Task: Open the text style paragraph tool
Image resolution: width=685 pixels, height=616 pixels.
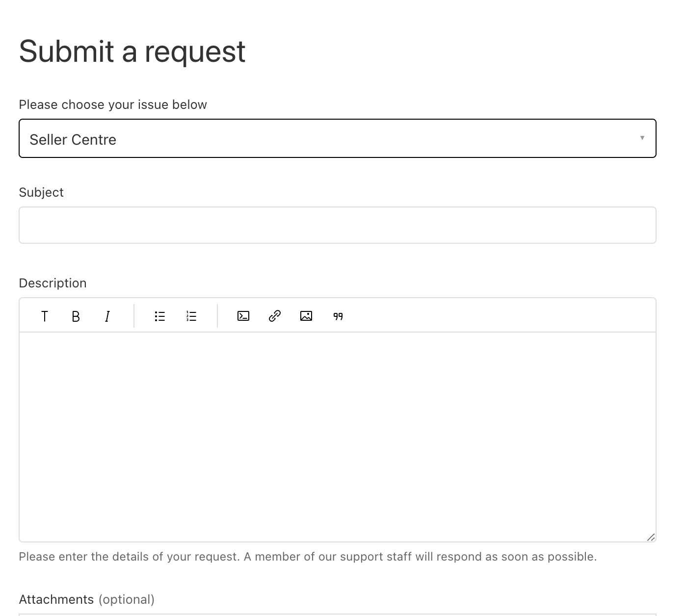Action: coord(45,316)
